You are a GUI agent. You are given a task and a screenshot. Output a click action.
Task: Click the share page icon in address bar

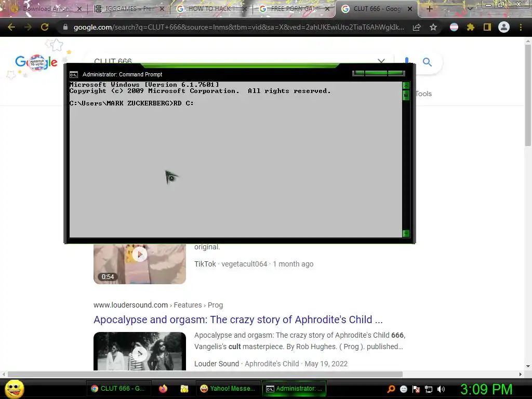417,27
